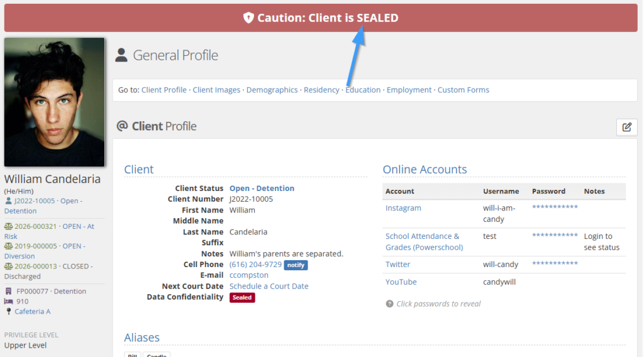Click the scales icon beside case 2026-000321
Viewport: 644px width, 357px height.
click(8, 226)
